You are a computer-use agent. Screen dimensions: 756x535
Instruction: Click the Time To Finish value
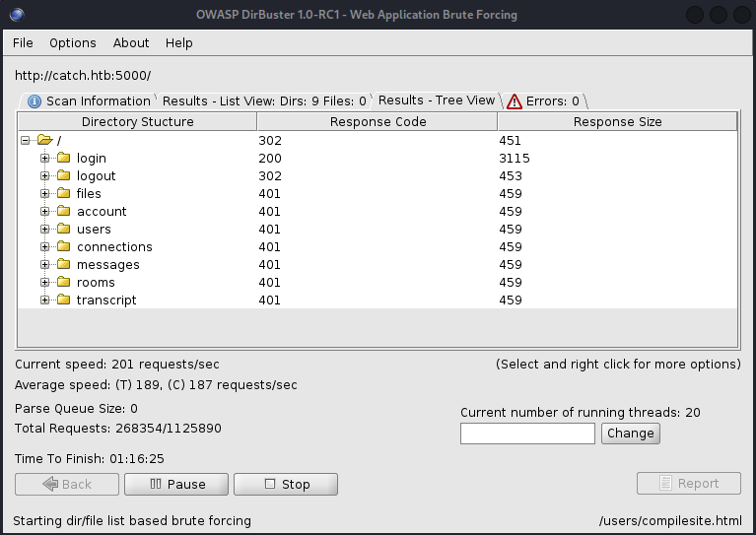pyautogui.click(x=137, y=458)
